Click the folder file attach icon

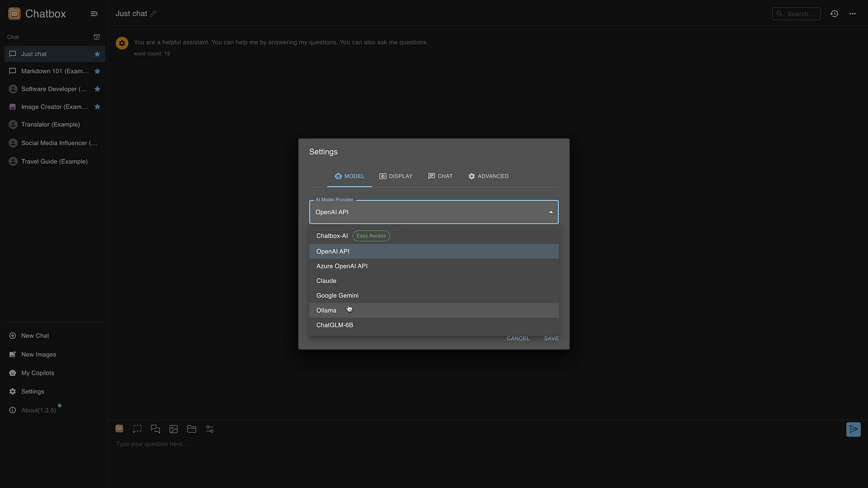[x=192, y=429]
